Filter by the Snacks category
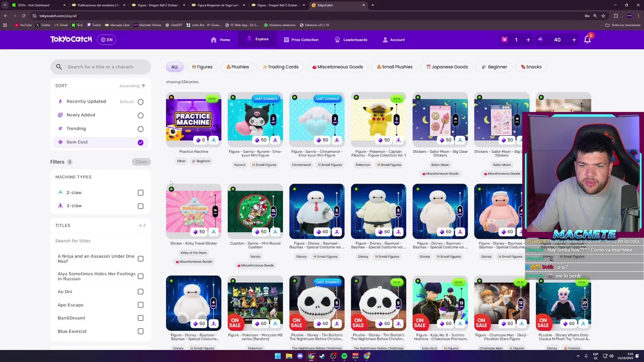The image size is (644, 362). (x=531, y=67)
